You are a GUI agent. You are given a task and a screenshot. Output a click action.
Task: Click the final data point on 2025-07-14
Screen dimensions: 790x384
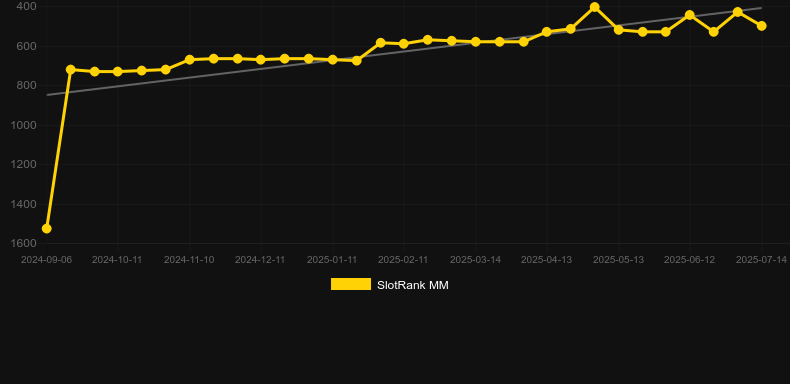coord(761,26)
